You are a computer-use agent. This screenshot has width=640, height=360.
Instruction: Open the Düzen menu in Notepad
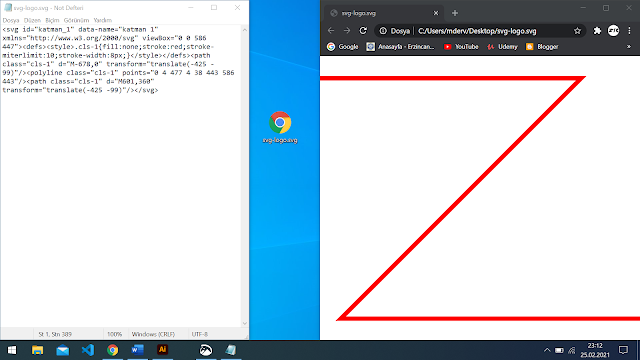click(x=32, y=20)
